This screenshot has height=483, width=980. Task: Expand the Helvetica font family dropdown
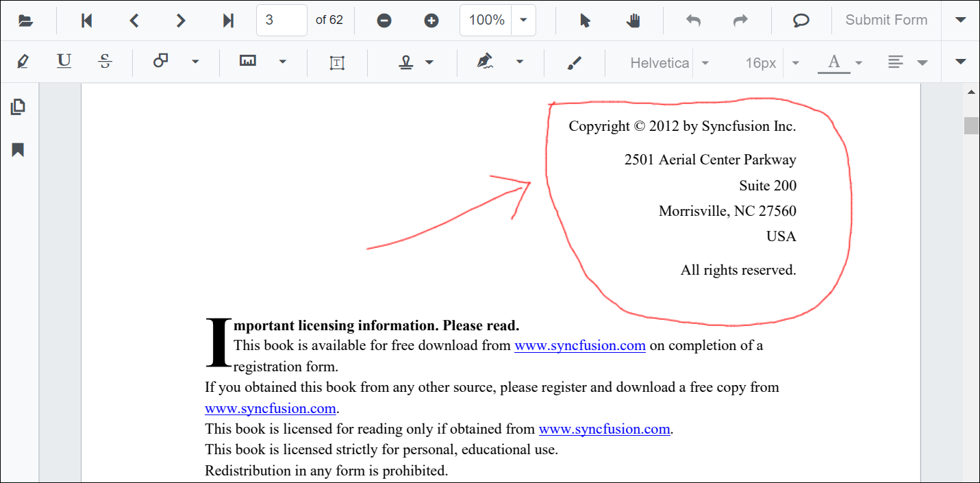click(705, 62)
